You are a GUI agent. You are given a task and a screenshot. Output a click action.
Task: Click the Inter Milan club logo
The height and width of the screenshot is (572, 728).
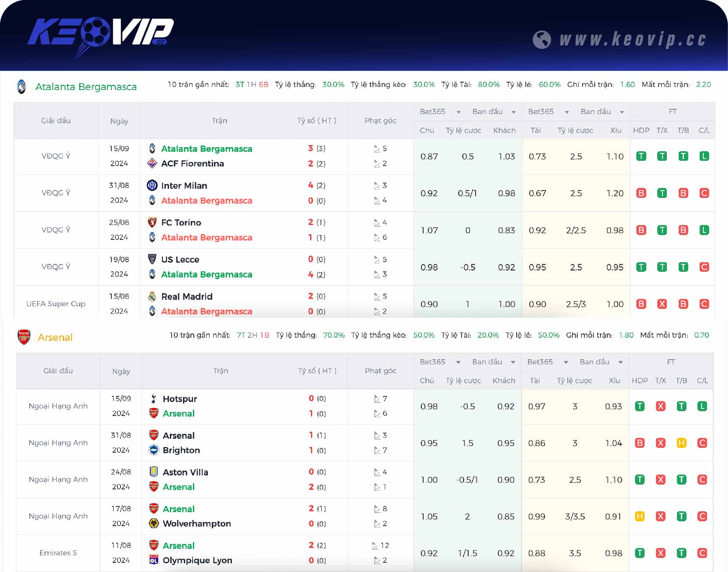tap(152, 185)
